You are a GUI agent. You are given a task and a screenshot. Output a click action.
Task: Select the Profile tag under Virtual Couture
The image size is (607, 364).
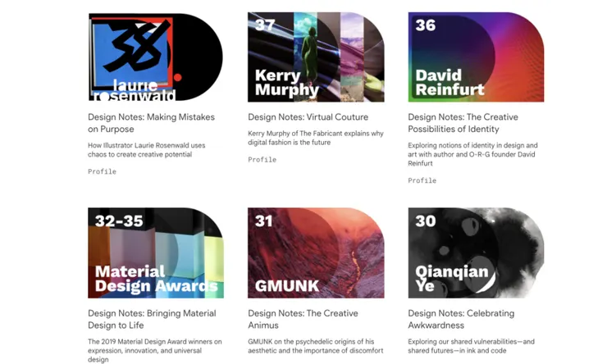262,160
